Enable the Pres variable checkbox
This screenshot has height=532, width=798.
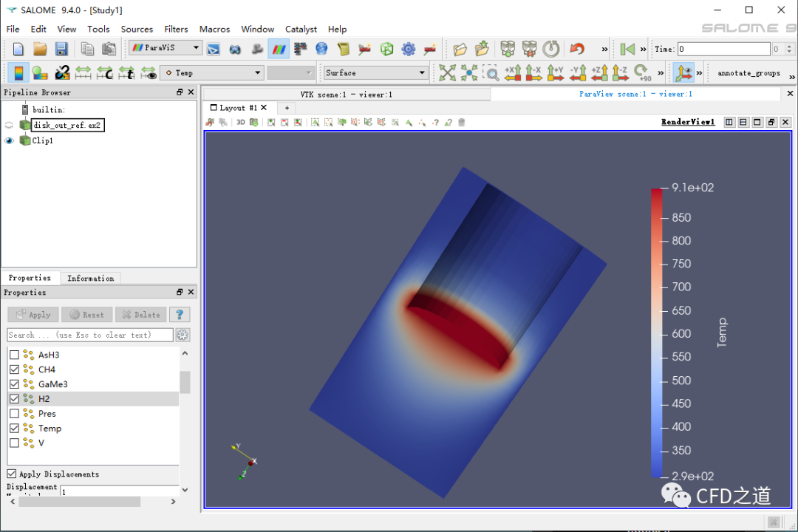[x=14, y=414]
